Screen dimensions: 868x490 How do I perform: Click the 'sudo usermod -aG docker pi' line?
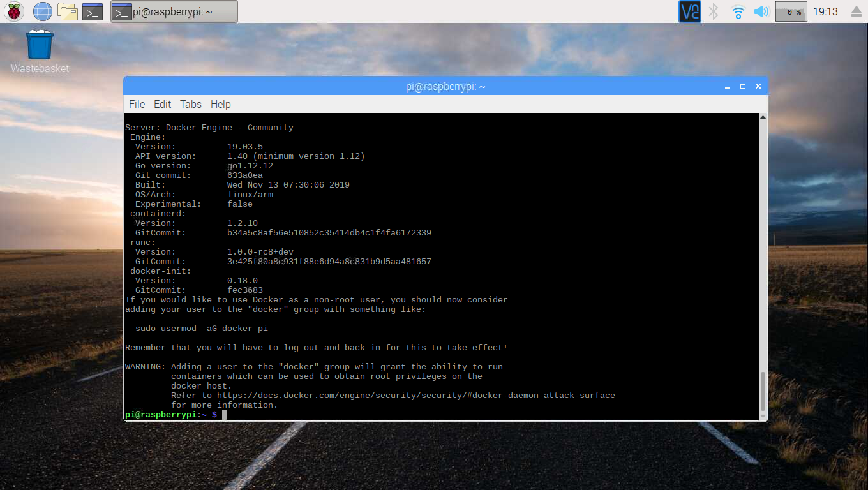point(202,329)
